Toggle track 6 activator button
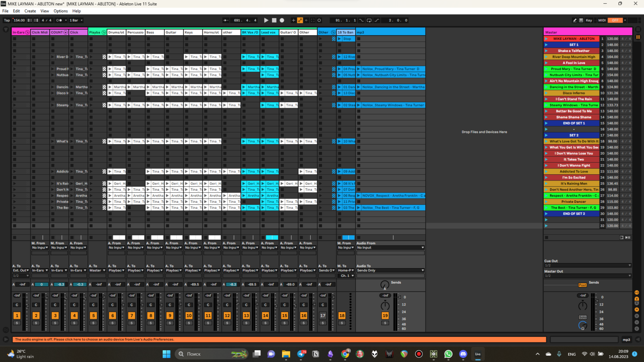 [112, 315]
